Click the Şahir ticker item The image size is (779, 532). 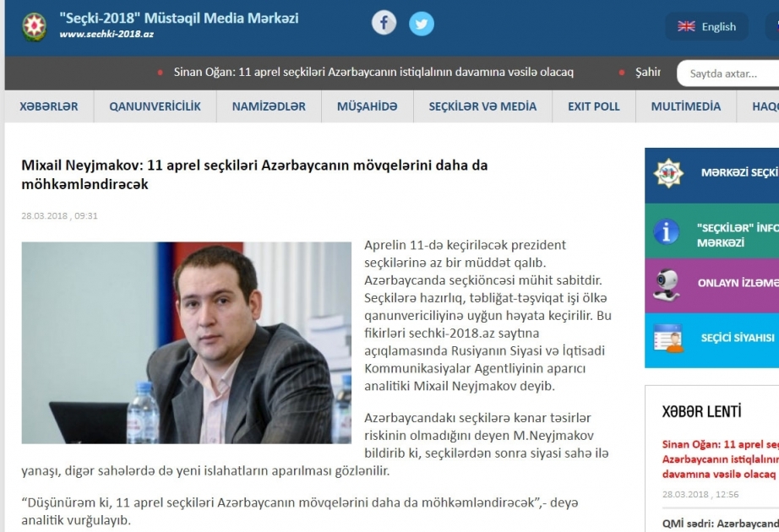[x=648, y=72]
